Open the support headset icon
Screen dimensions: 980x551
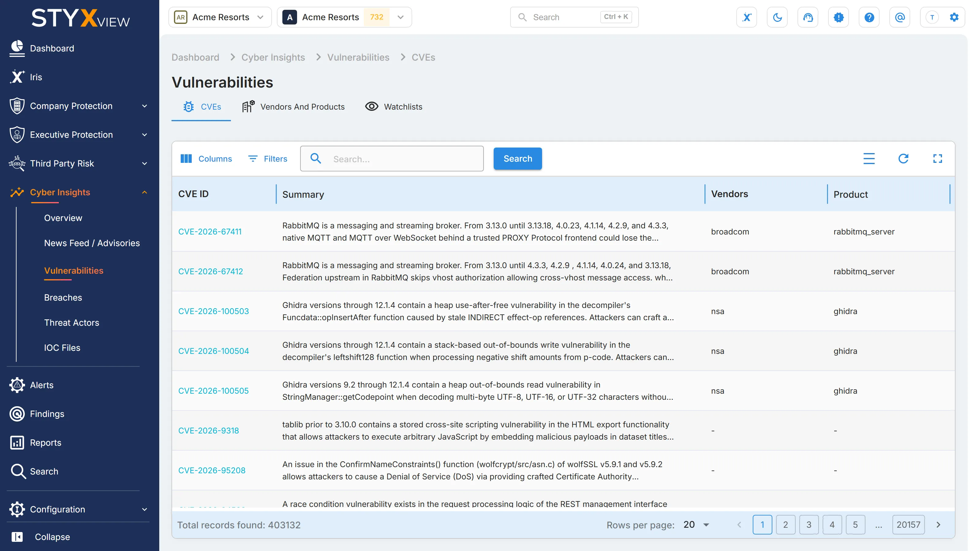pyautogui.click(x=808, y=17)
